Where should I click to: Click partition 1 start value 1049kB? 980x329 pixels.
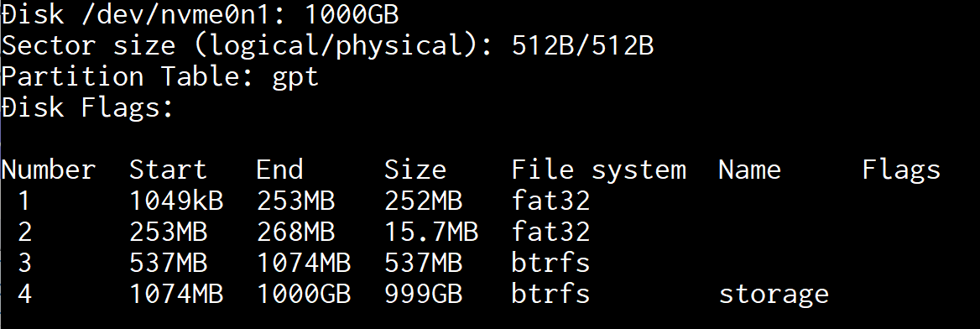[x=176, y=201]
